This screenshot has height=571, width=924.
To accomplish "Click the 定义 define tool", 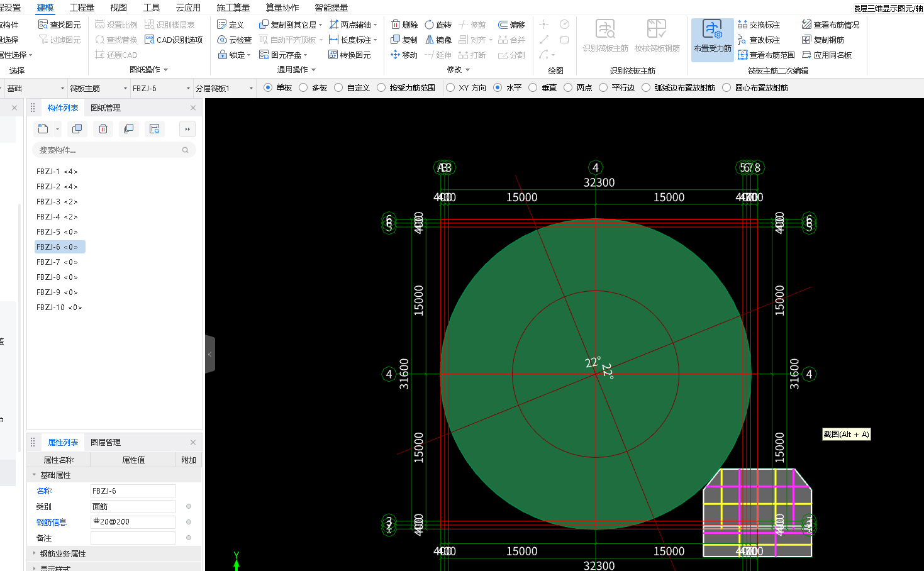I will click(230, 25).
